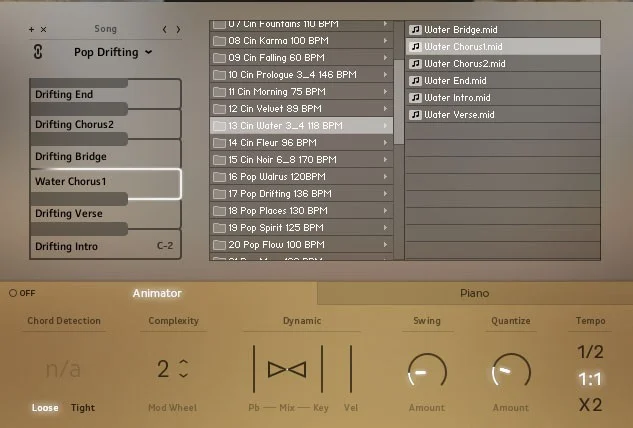Select the Water Chorus1.mid file
Screen dimensions: 633x428
click(x=503, y=46)
